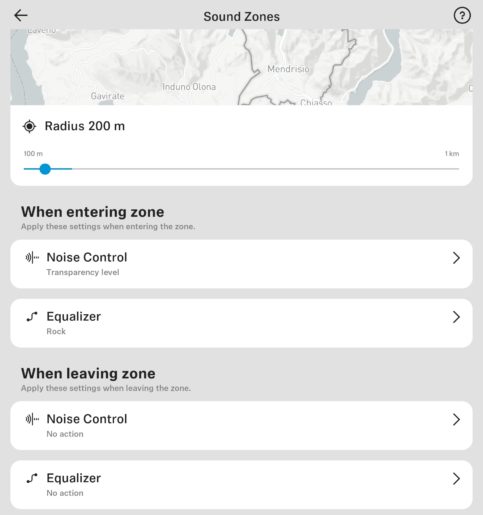The width and height of the screenshot is (483, 515).
Task: Open Noise Control set to Transparency level
Action: (241, 264)
